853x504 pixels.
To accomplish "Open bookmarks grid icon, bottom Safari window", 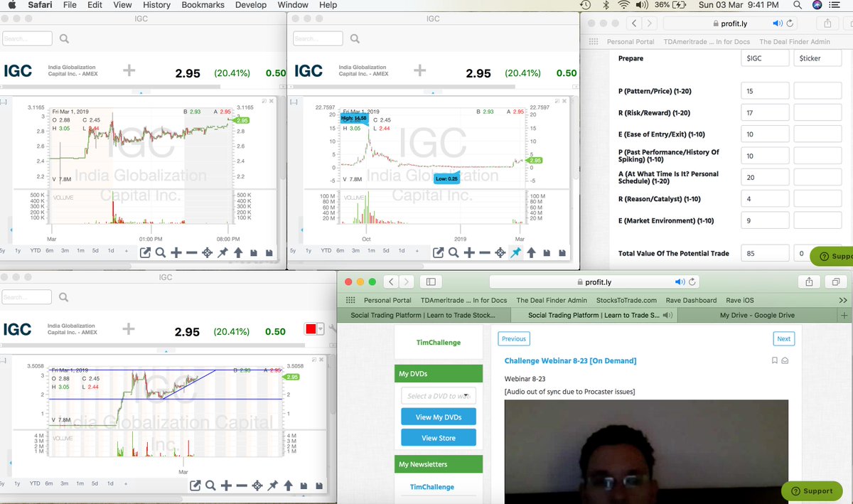I will click(350, 300).
